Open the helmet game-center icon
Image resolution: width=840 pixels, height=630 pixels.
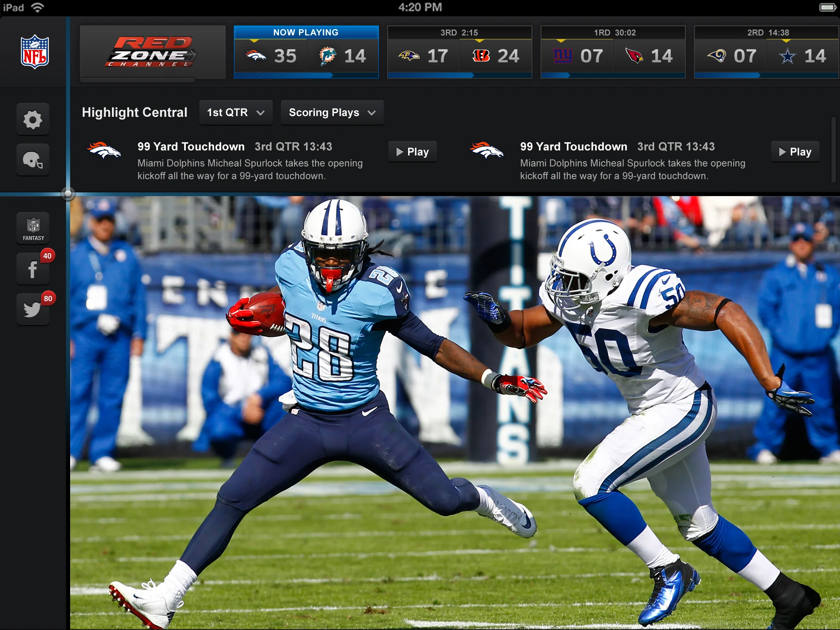(x=33, y=160)
